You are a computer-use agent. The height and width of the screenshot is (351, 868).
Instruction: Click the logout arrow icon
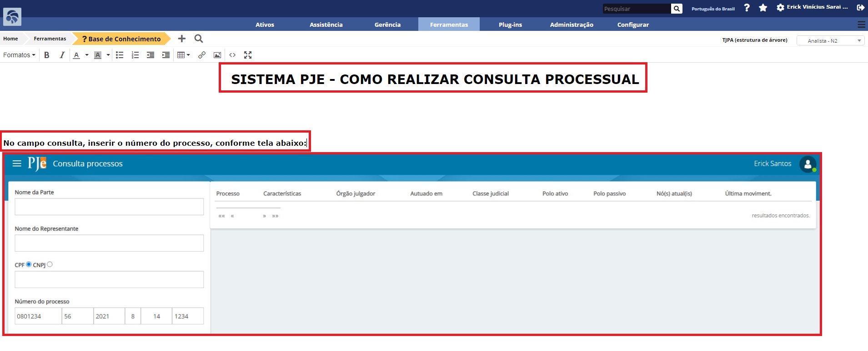pos(860,8)
